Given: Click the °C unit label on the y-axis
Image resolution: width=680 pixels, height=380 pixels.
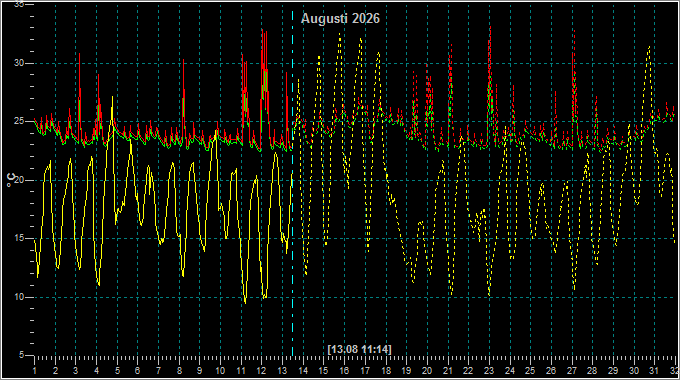Looking at the screenshot, I should [11, 180].
